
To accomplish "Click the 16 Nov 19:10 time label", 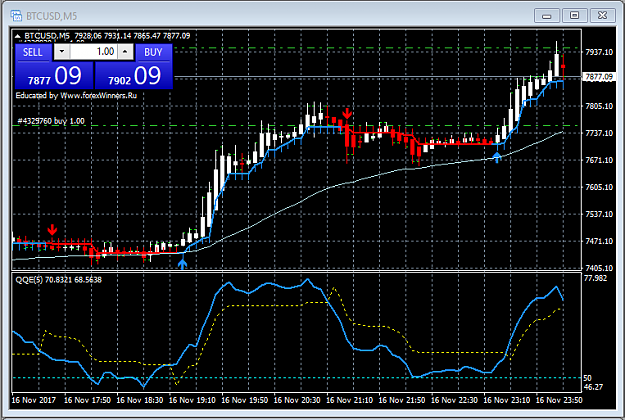I will pyautogui.click(x=192, y=400).
